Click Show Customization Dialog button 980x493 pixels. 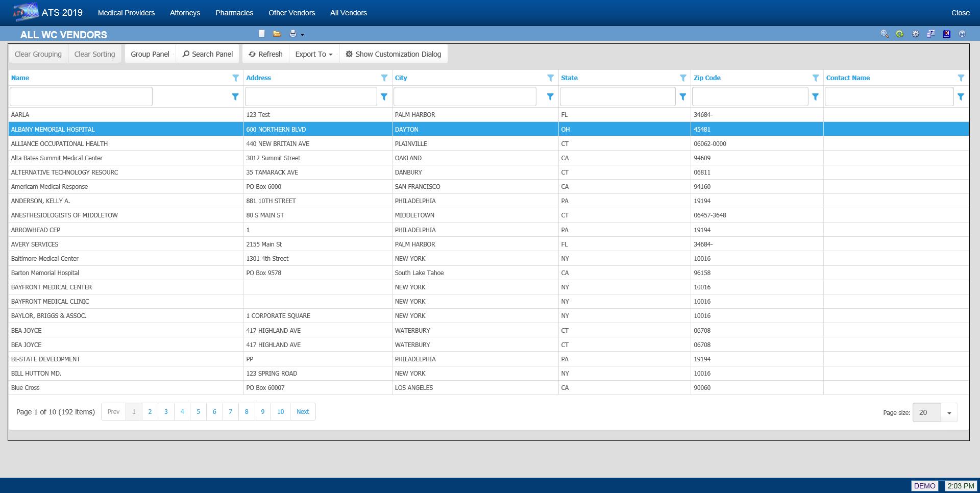coord(393,54)
